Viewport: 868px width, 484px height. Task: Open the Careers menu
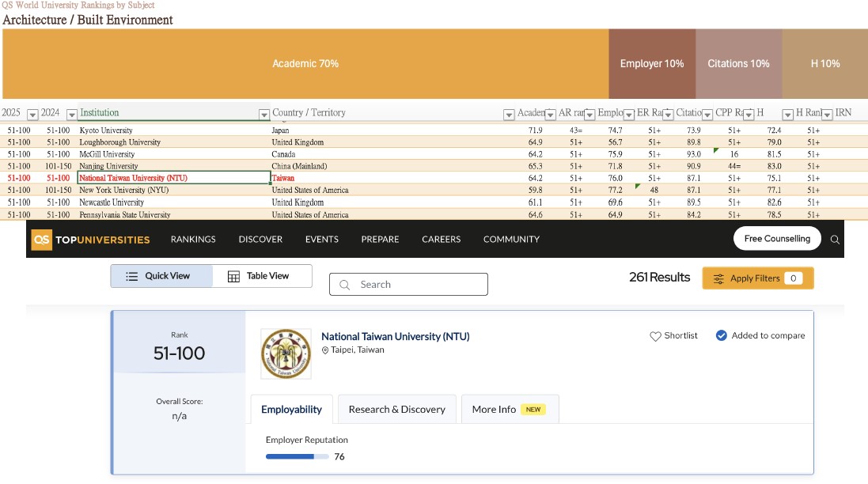click(x=442, y=240)
